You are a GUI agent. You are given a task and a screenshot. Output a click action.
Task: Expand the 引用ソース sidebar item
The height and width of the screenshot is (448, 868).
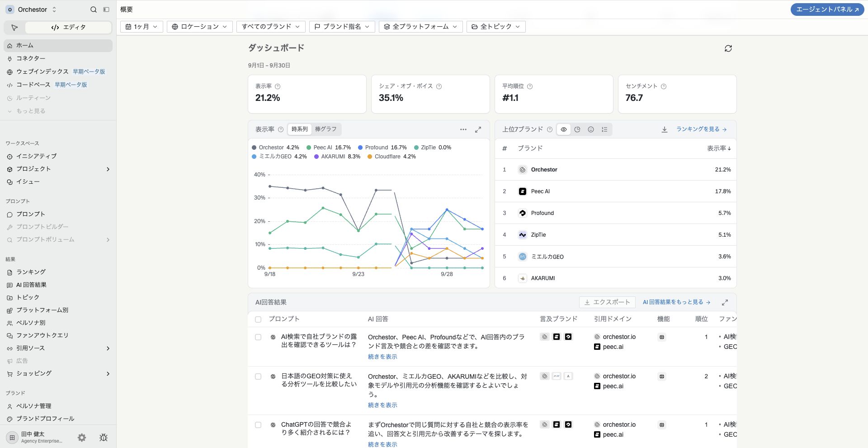[108, 348]
